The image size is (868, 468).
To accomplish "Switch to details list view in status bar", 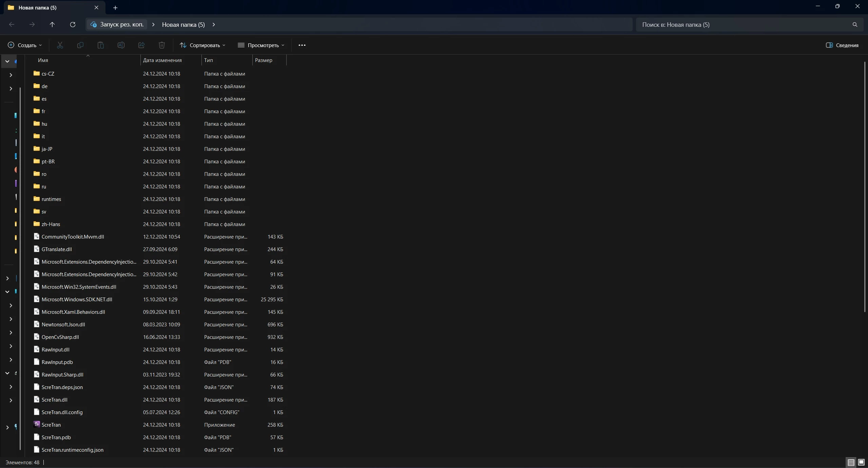I will click(x=851, y=462).
